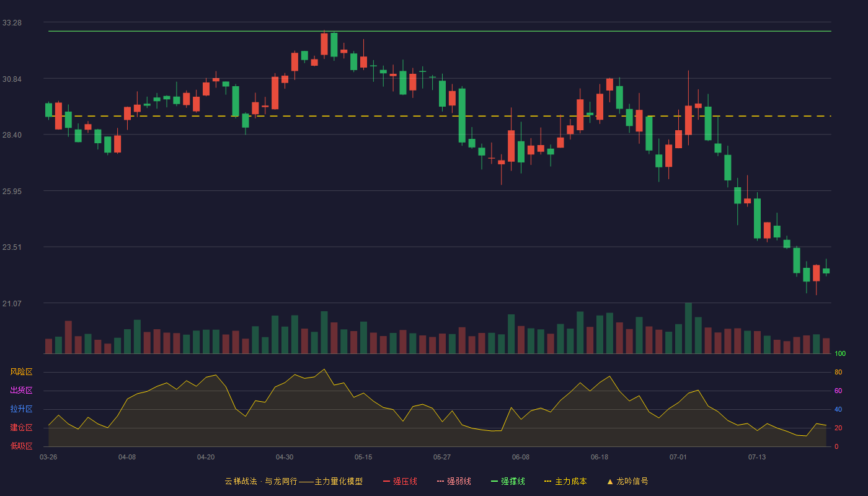
Task: Click the tallest volume bar near 07-01
Action: coord(688,328)
